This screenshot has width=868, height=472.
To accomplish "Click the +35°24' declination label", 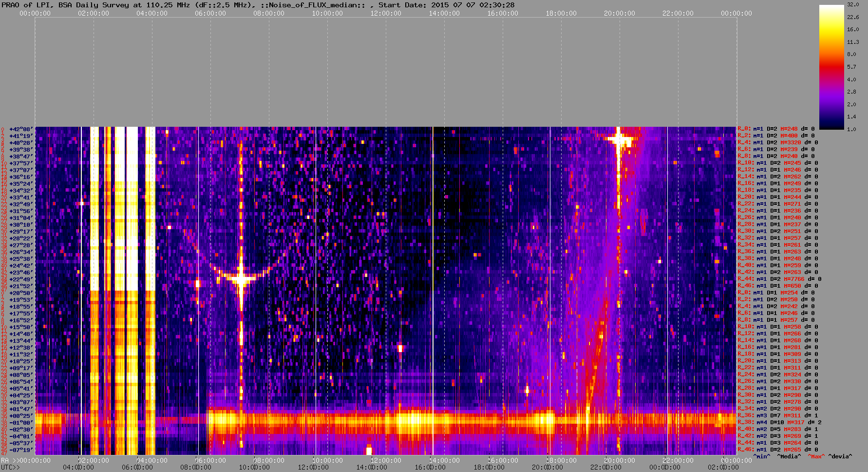I will (x=21, y=184).
